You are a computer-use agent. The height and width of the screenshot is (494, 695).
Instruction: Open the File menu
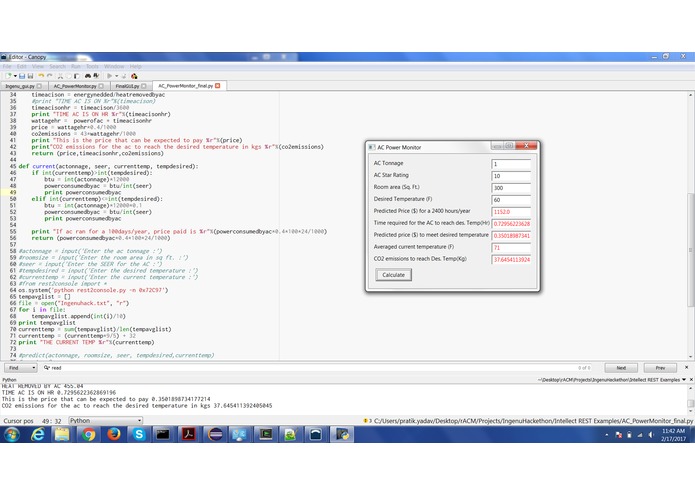click(7, 66)
